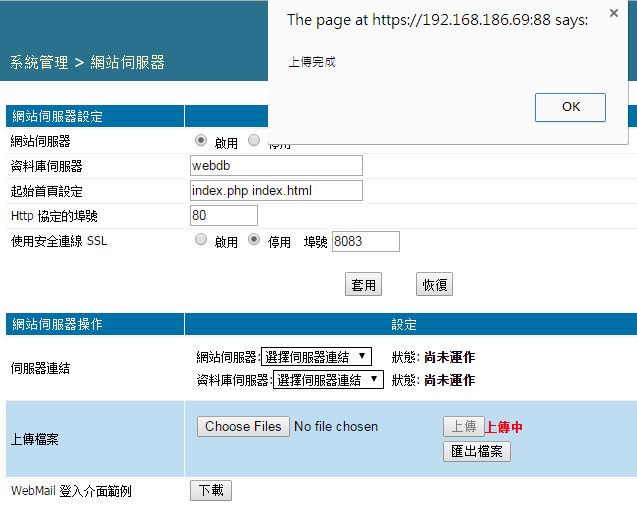This screenshot has width=637, height=516.
Task: Expand the 資料庫伺服器 connection dropdown
Action: pyautogui.click(x=328, y=380)
